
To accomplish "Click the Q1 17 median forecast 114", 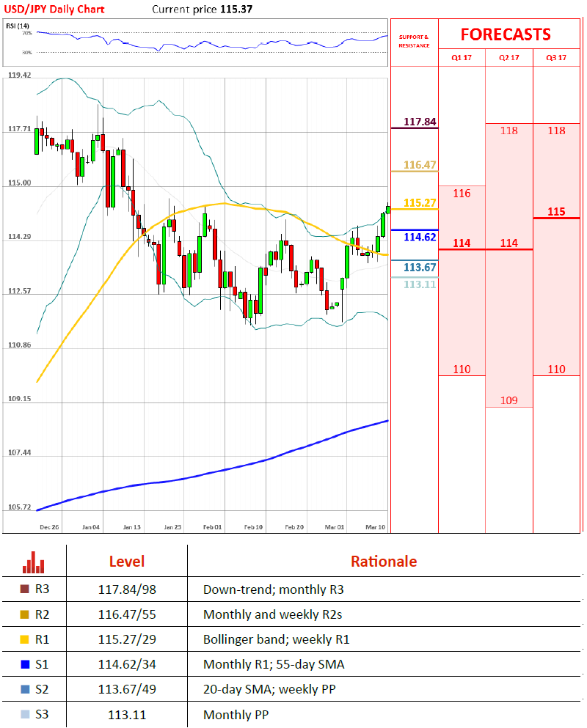I will click(x=462, y=243).
